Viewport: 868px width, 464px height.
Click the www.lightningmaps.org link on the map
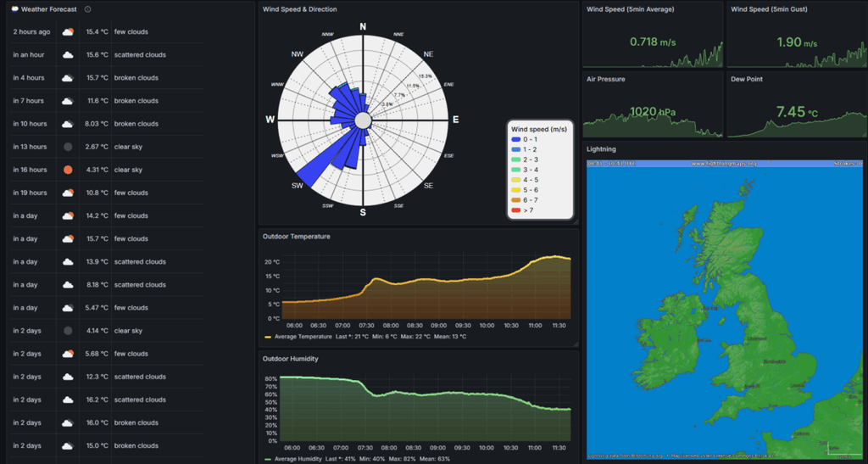724,164
